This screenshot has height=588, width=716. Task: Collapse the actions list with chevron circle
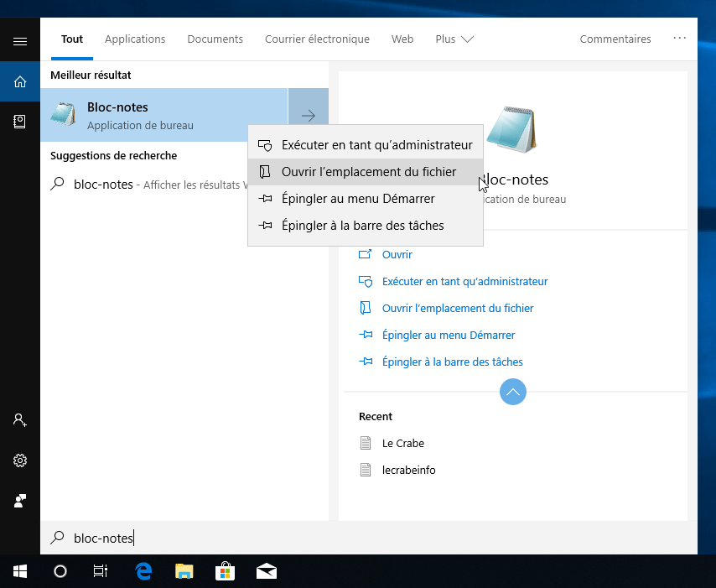[513, 392]
